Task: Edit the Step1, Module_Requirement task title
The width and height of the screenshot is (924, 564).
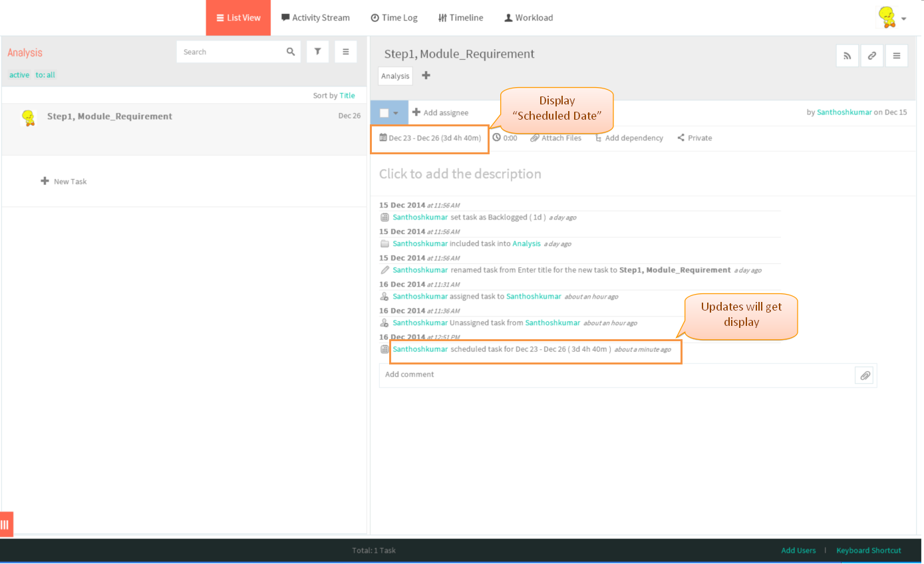Action: click(x=459, y=55)
